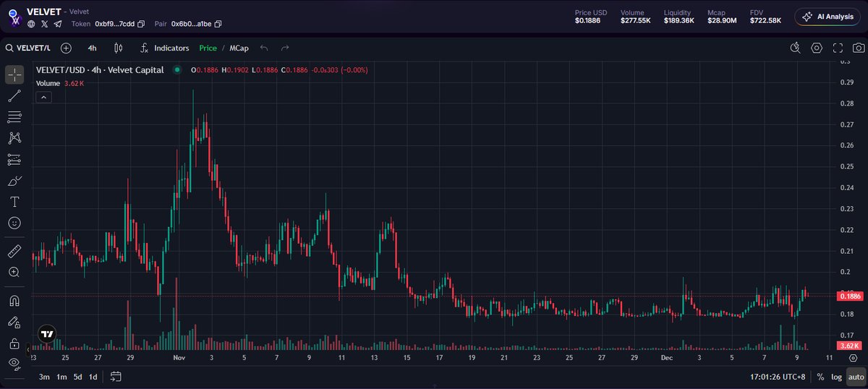
Task: Toggle lock all drawings
Action: coord(14,343)
